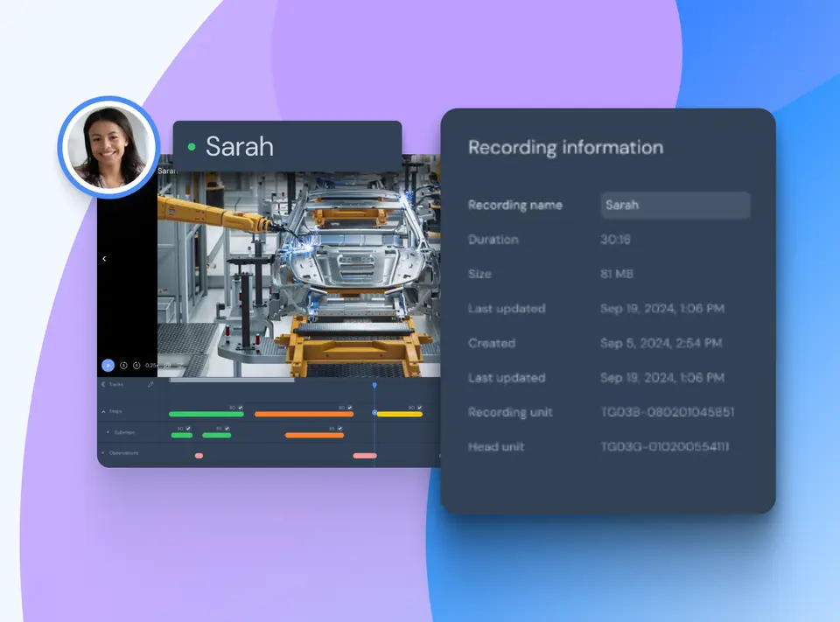The image size is (840, 622).
Task: Collapse the Steps track row
Action: (103, 411)
